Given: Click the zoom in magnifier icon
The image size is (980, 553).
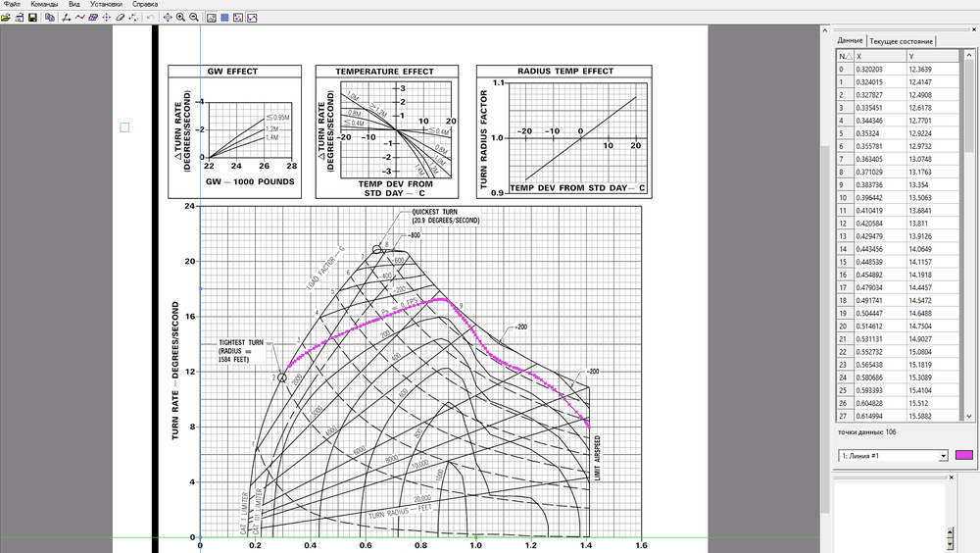Looking at the screenshot, I should (180, 18).
